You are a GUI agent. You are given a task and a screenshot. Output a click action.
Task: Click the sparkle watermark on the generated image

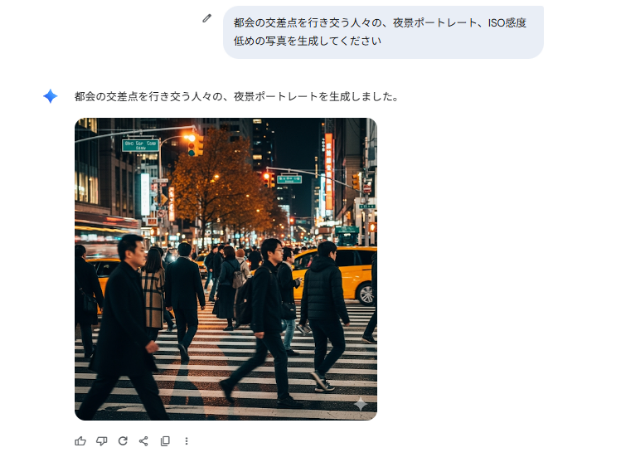[x=360, y=403]
